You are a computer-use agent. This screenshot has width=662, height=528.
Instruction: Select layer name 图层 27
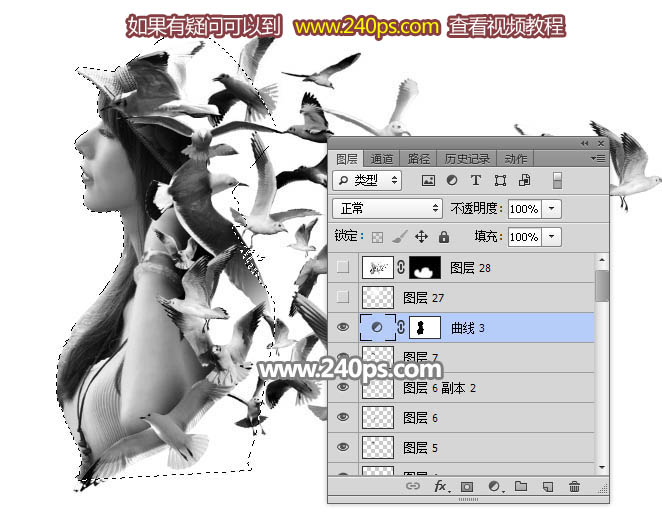423,298
